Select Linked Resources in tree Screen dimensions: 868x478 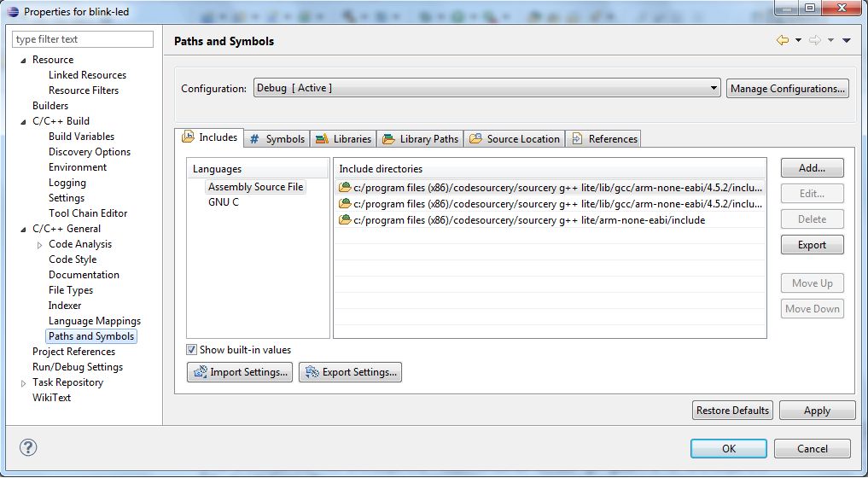[x=87, y=75]
